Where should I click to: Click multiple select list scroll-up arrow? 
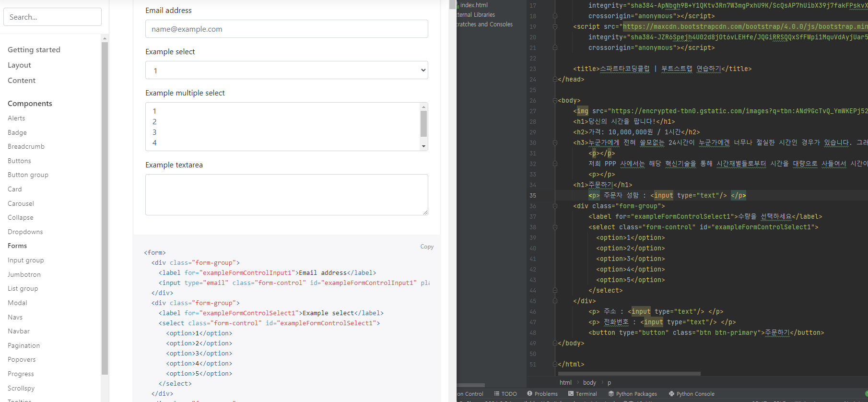click(x=423, y=106)
